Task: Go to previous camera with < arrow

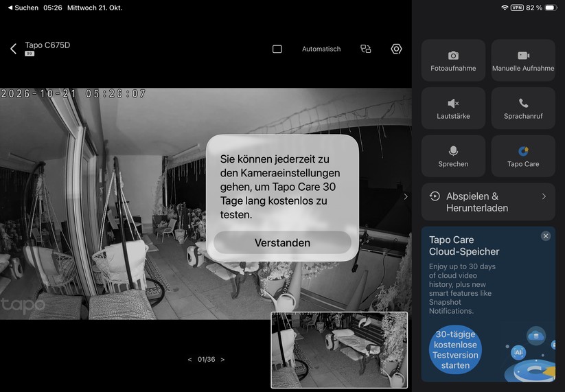Action: click(189, 359)
